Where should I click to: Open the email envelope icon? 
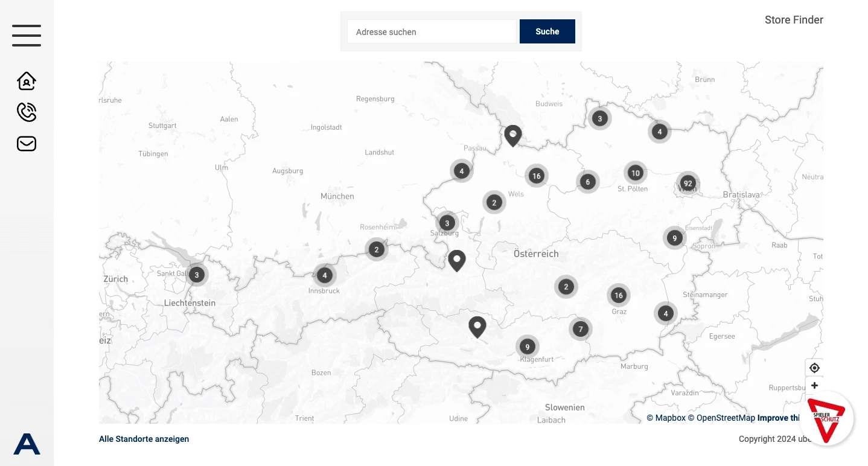27,144
